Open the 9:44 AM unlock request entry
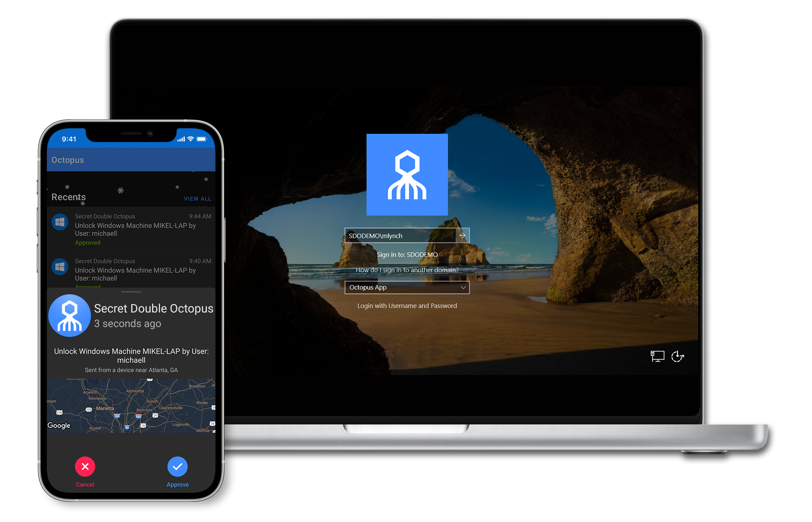The width and height of the screenshot is (812, 522). click(131, 229)
